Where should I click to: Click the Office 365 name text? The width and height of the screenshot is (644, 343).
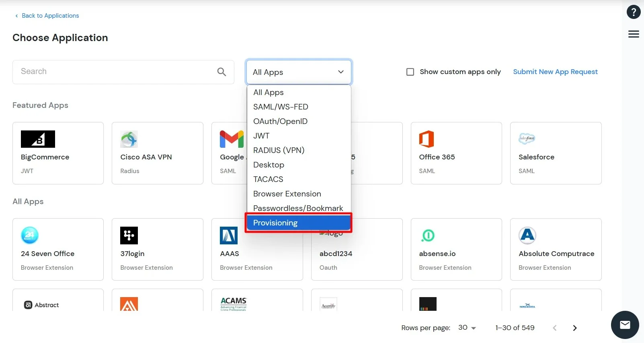pos(437,157)
